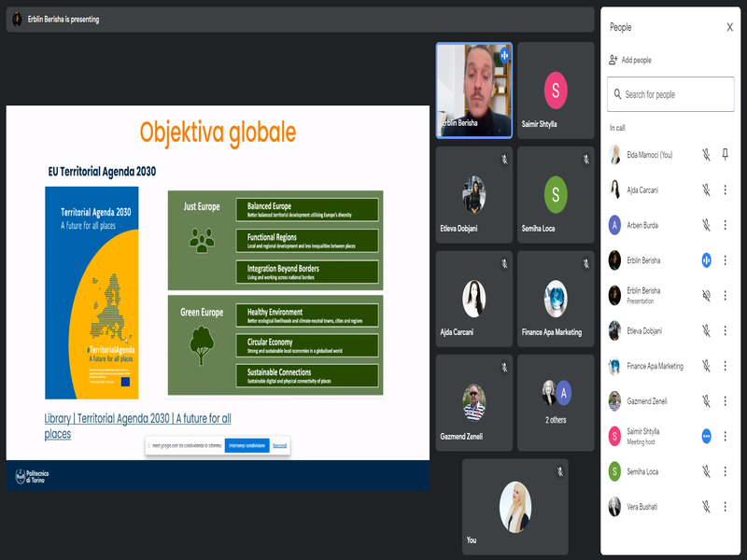The image size is (747, 560).
Task: Mute Arben Burda in people list
Action: (x=706, y=225)
